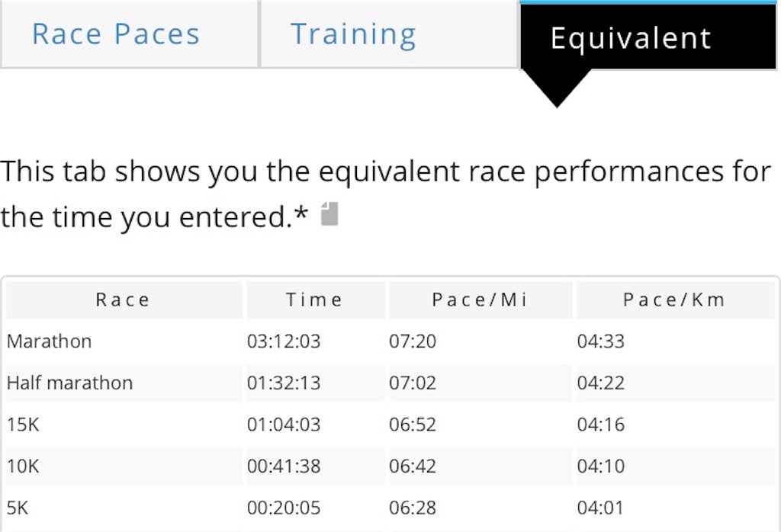Image resolution: width=781 pixels, height=532 pixels.
Task: Switch to the Race Paces tab
Action: coord(130,34)
